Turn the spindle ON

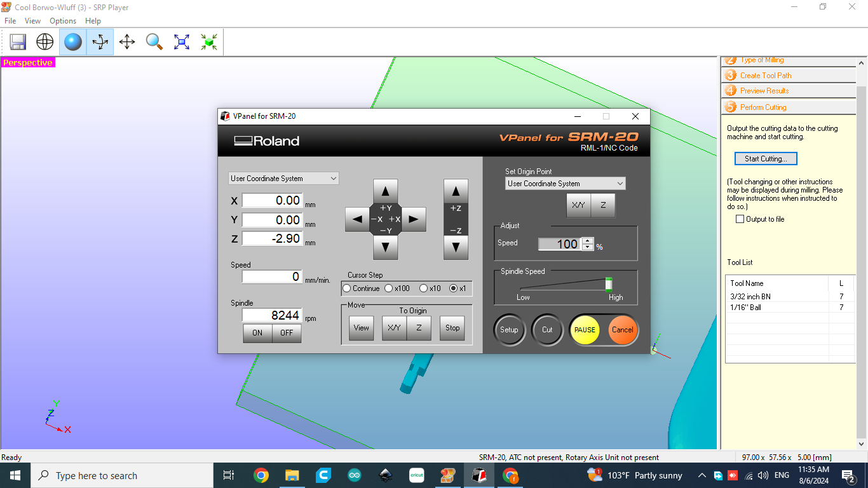click(257, 333)
